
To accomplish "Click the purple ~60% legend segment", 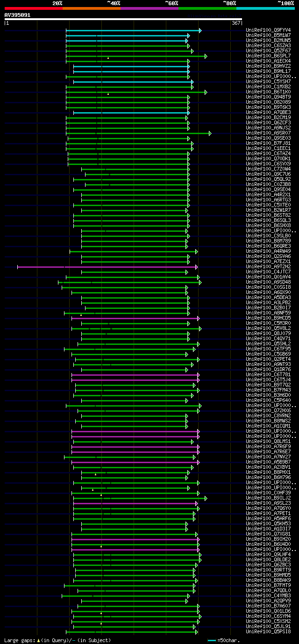I will pos(149,8).
